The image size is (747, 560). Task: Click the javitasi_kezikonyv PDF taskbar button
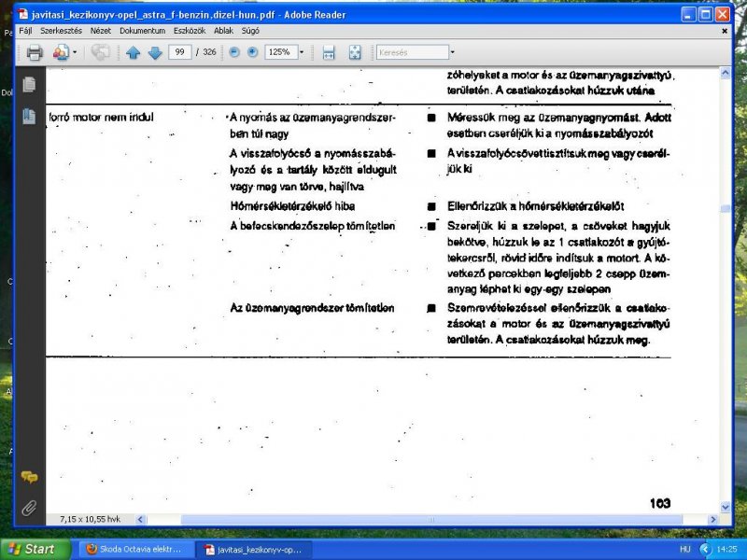[x=252, y=550]
